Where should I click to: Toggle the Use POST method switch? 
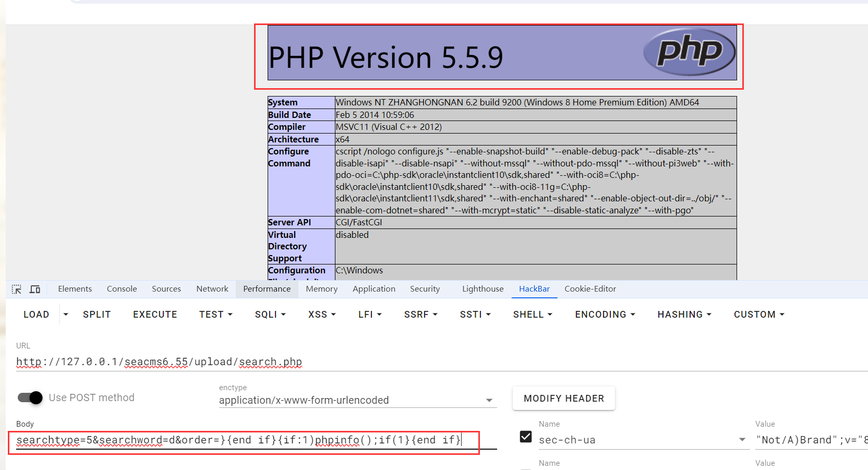click(x=30, y=397)
